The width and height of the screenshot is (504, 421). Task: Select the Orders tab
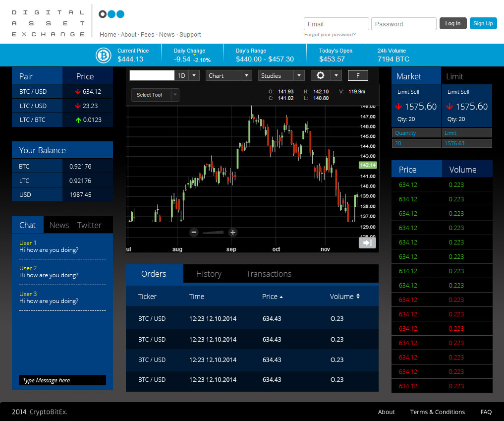click(x=154, y=274)
